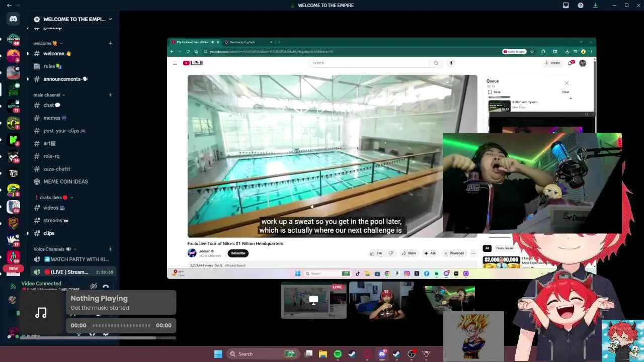Search YouTube with voice microphone
Viewport: 644px width, 362px height.
(x=451, y=63)
